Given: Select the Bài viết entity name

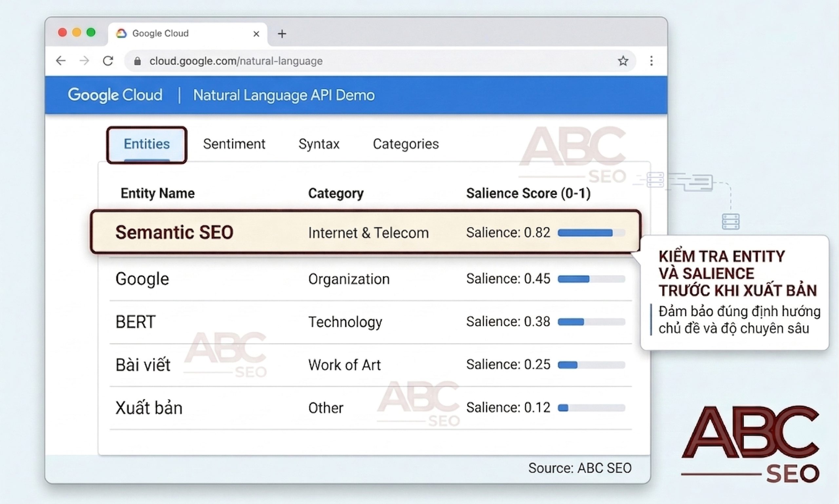Looking at the screenshot, I should 143,365.
